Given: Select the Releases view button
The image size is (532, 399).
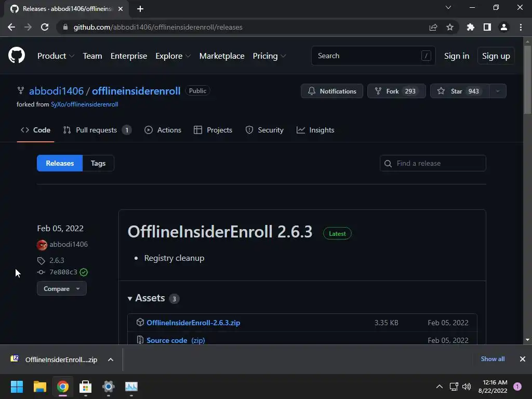Looking at the screenshot, I should tap(60, 163).
